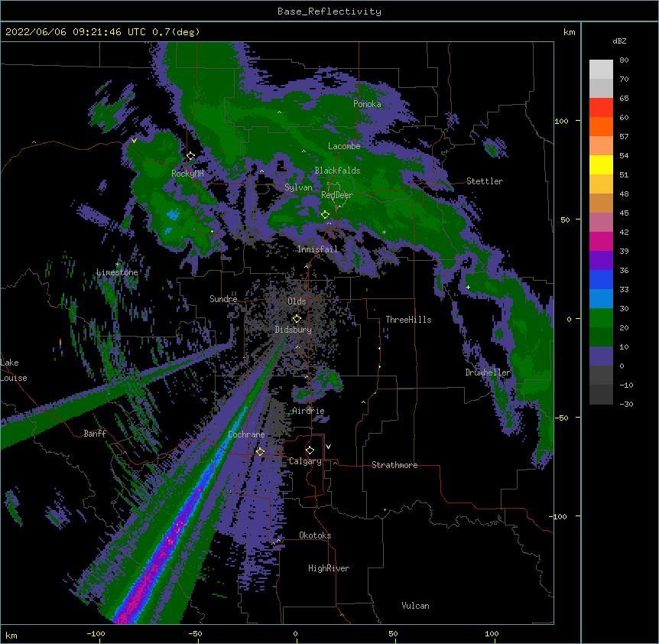This screenshot has width=659, height=644.
Task: Click the dBZ legend heading
Action: (619, 41)
